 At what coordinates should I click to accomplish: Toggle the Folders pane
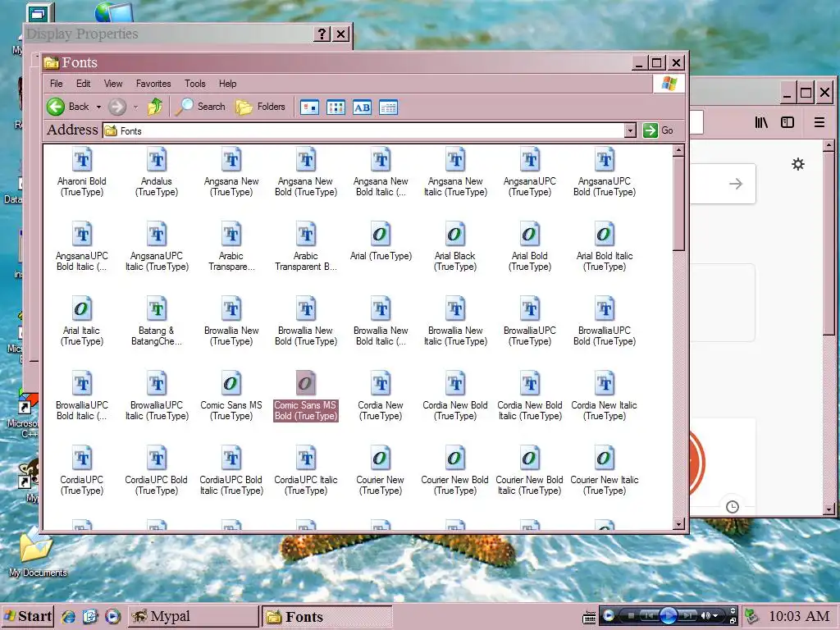tap(260, 107)
